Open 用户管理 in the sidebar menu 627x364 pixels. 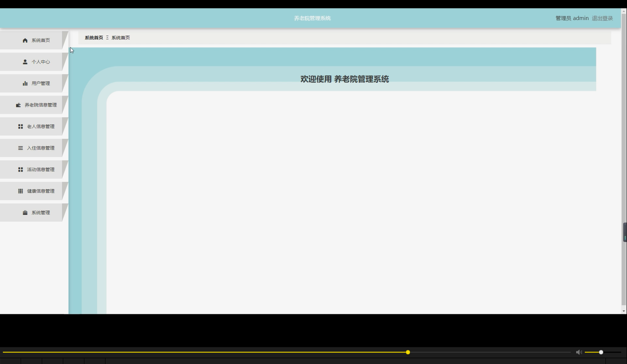[34, 83]
